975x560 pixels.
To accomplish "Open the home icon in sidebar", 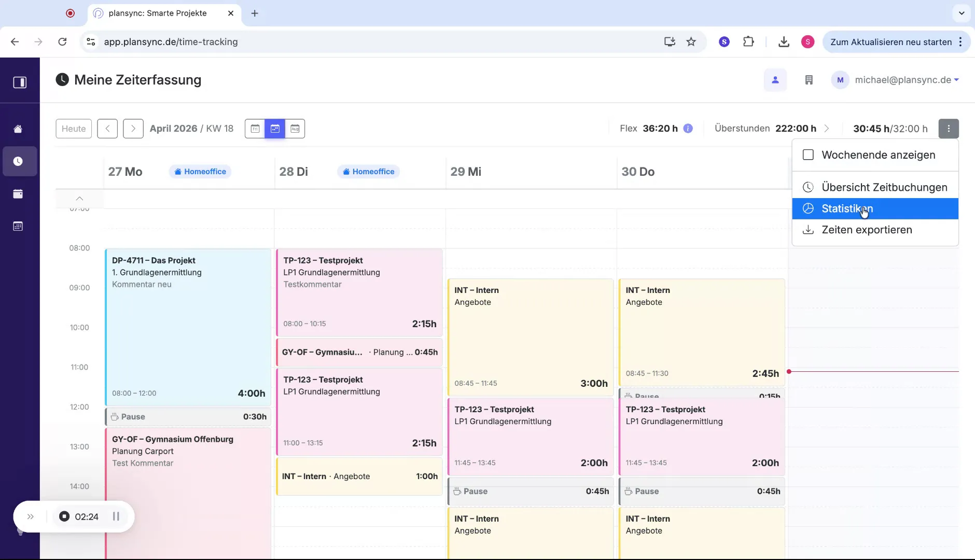I will tap(18, 129).
